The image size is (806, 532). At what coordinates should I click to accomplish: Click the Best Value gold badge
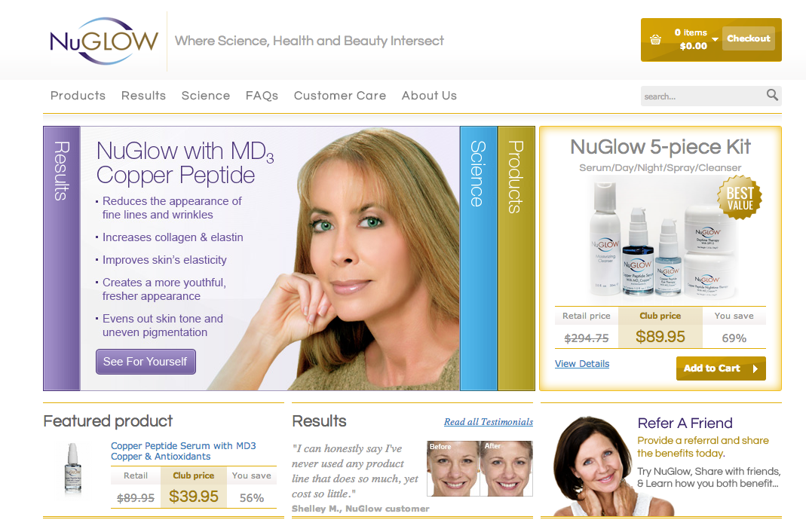click(x=739, y=197)
